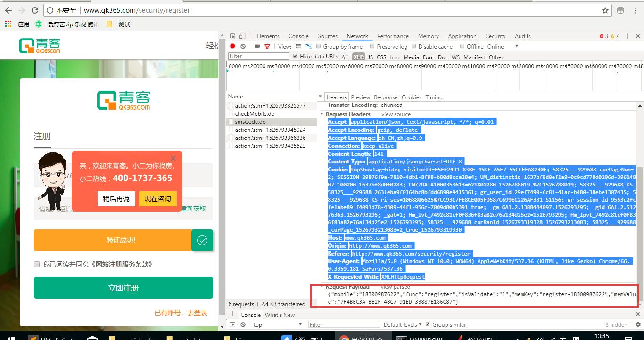Click the console Filter input field
644x340 pixels.
tap(344, 324)
